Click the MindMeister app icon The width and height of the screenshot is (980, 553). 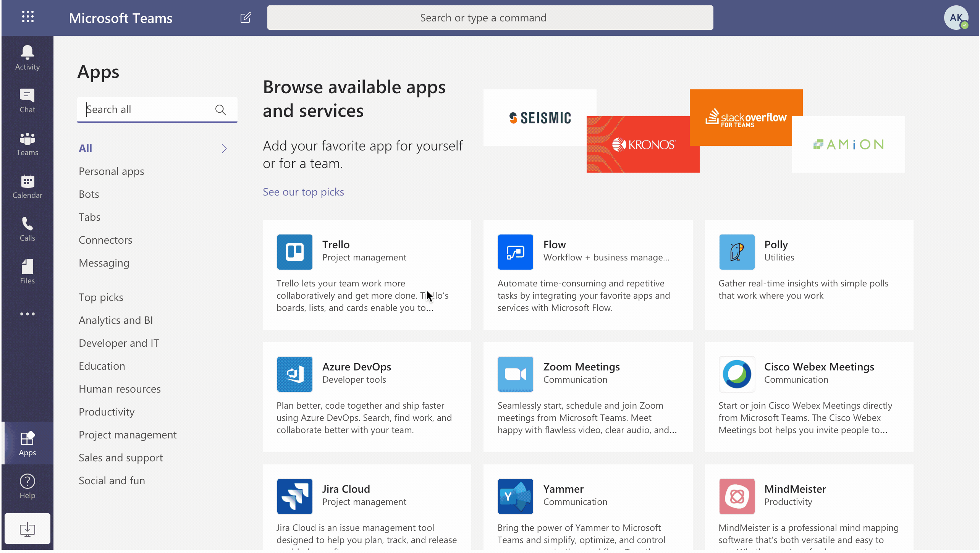(x=737, y=496)
